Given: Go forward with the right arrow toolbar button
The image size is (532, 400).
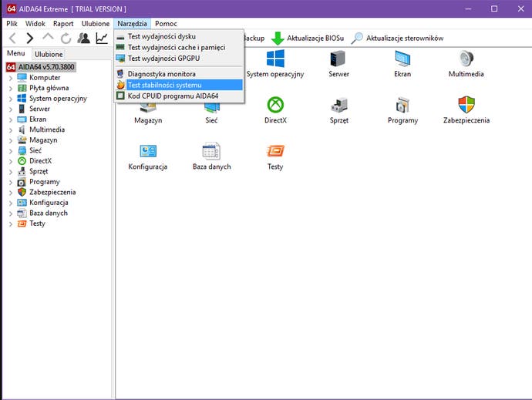Looking at the screenshot, I should [x=30, y=38].
